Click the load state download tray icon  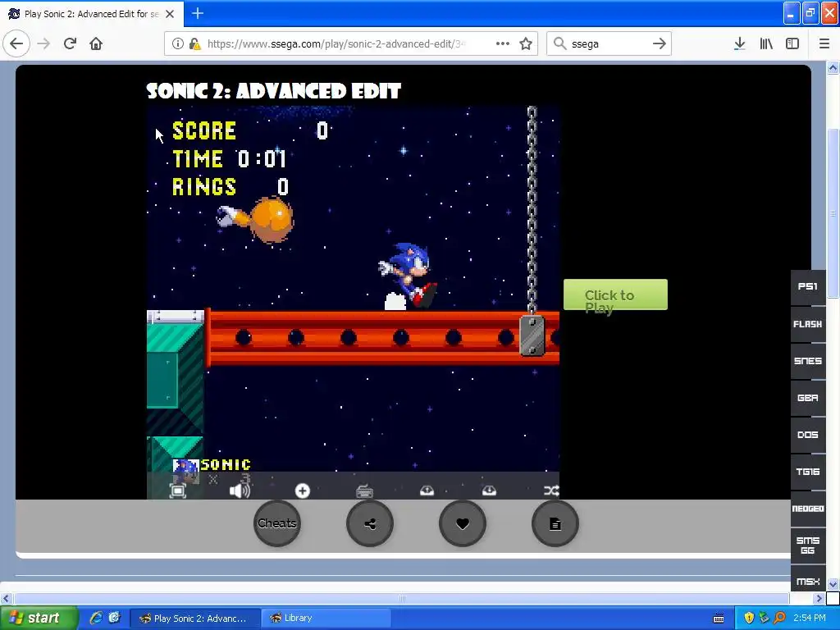pos(489,491)
